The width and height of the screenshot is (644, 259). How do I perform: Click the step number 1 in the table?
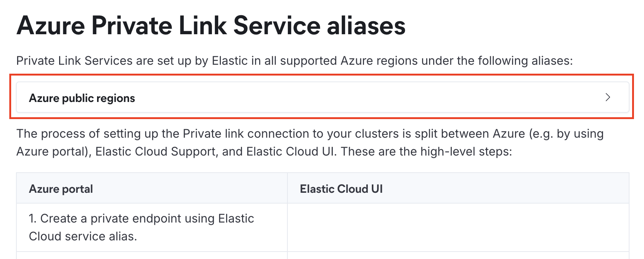pyautogui.click(x=32, y=218)
